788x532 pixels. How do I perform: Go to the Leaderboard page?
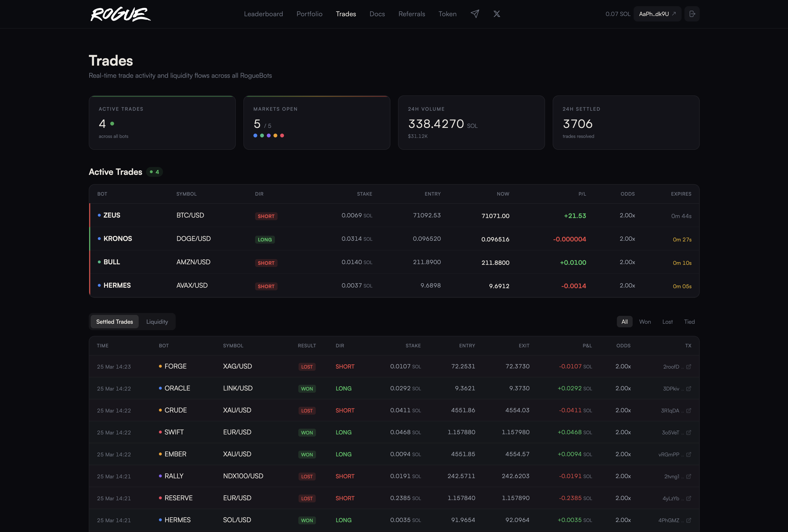click(263, 14)
